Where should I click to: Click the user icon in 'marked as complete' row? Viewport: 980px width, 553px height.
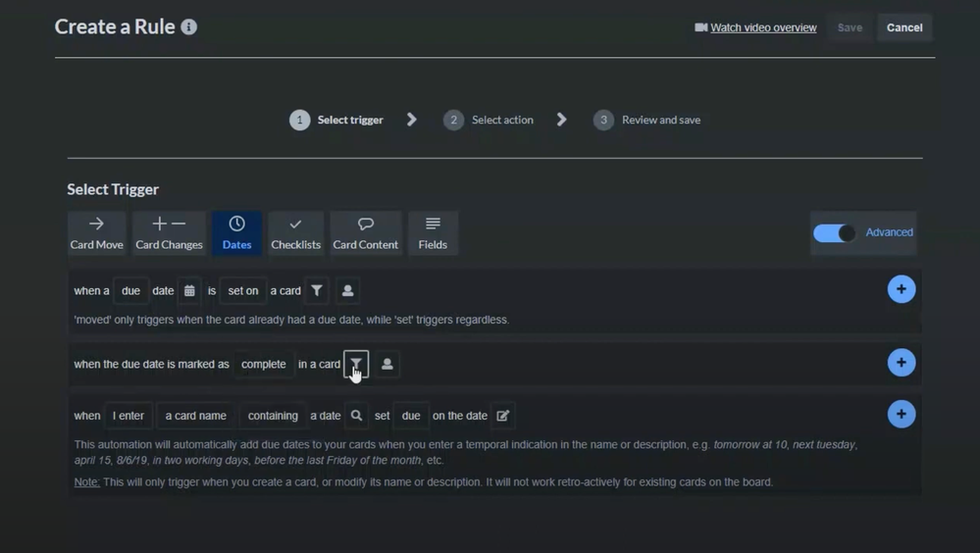(387, 365)
